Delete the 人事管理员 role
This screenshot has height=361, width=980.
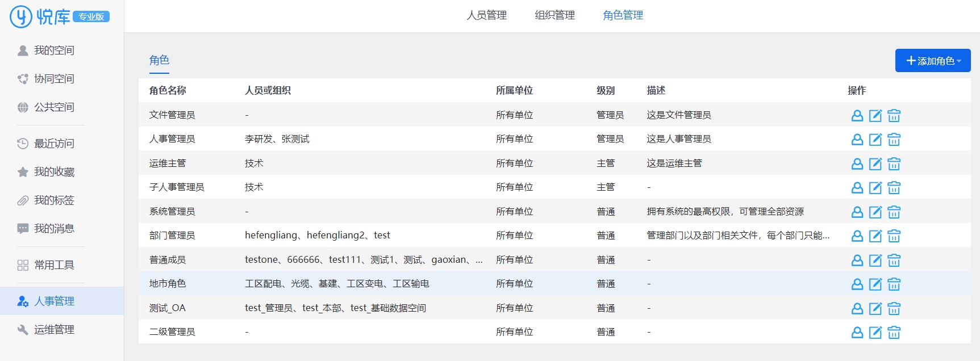coord(894,140)
